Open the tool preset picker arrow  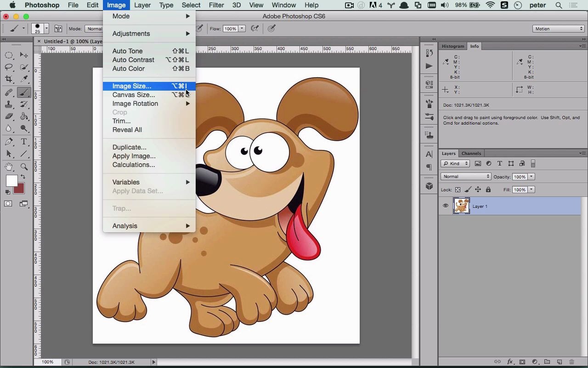point(23,29)
